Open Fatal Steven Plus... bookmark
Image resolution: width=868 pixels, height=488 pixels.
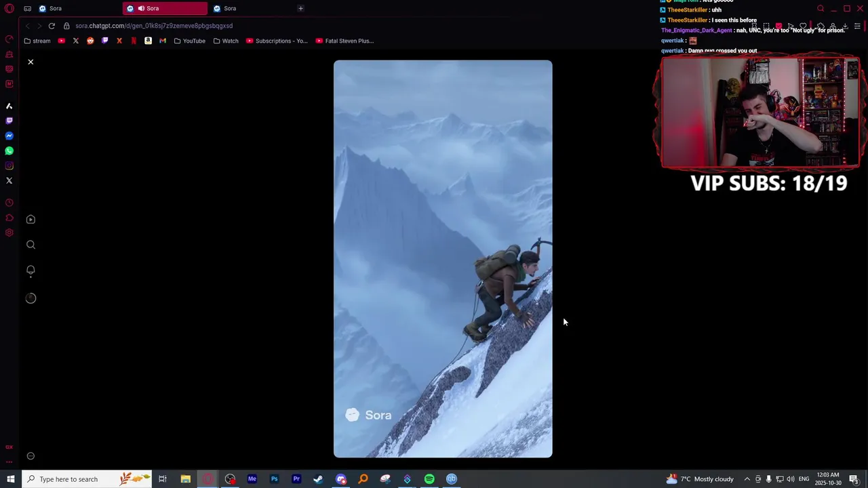[345, 41]
